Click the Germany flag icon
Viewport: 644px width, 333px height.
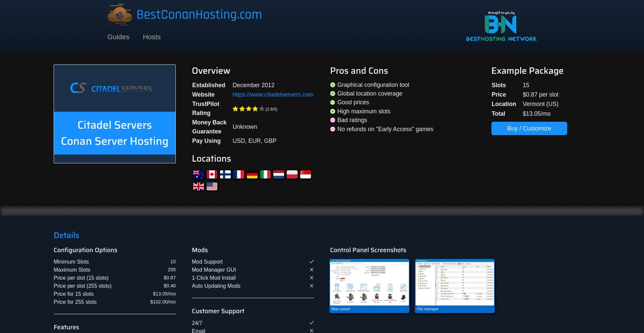tap(252, 175)
